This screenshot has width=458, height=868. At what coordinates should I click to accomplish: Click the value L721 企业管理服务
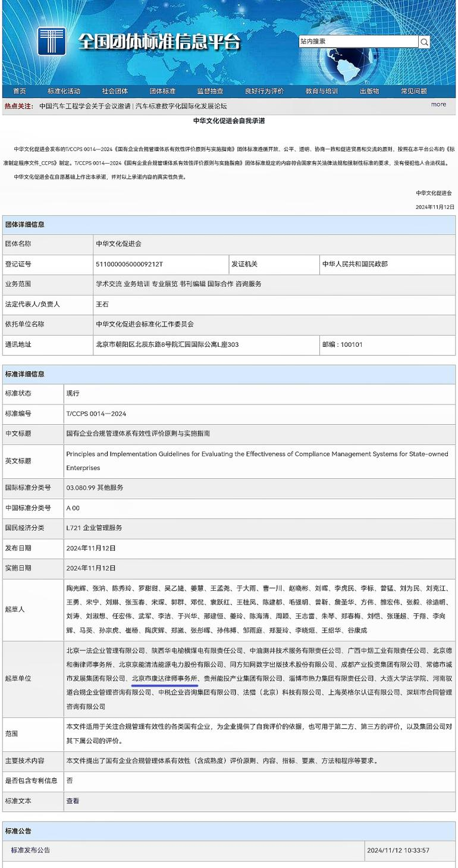point(94,528)
